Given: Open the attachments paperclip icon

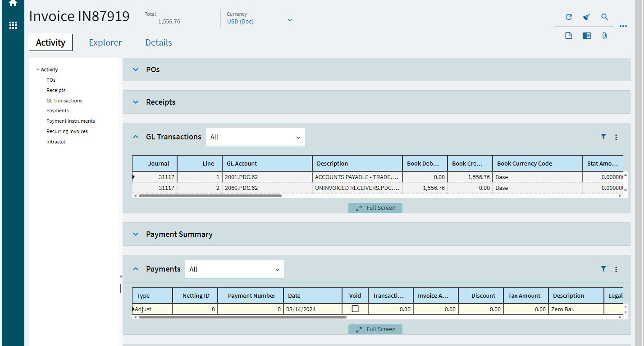Looking at the screenshot, I should 605,36.
